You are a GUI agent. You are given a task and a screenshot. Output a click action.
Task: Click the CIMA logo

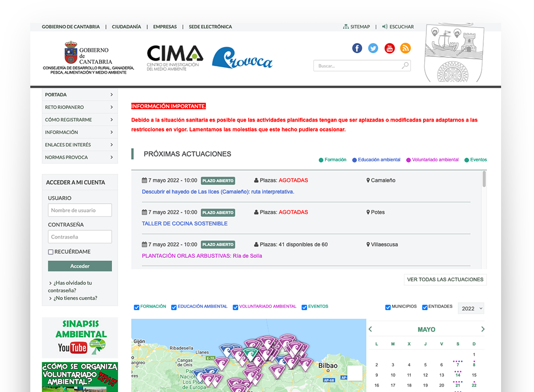pyautogui.click(x=175, y=58)
